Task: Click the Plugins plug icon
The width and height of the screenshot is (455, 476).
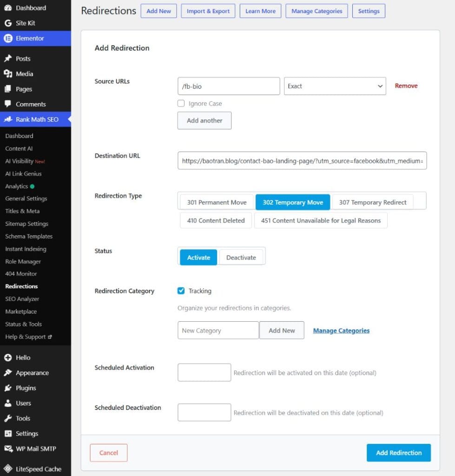Action: click(8, 388)
